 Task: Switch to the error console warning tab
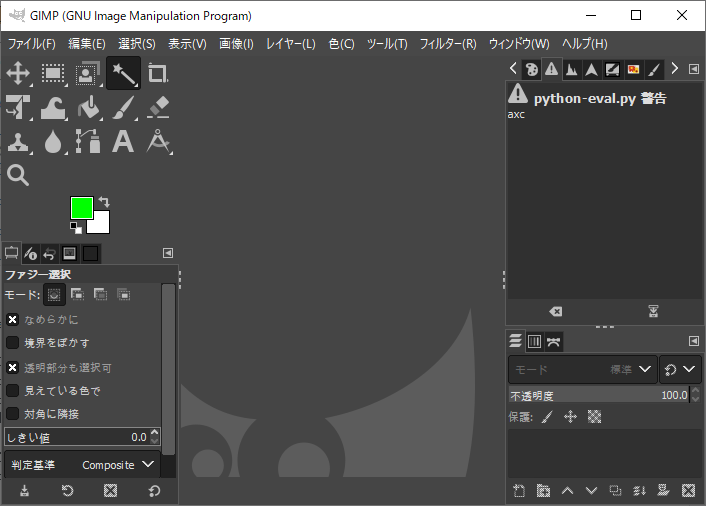pyautogui.click(x=551, y=69)
